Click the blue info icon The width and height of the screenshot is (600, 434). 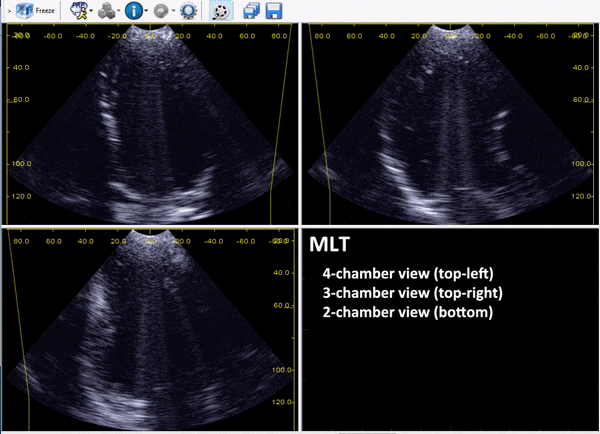pos(133,12)
